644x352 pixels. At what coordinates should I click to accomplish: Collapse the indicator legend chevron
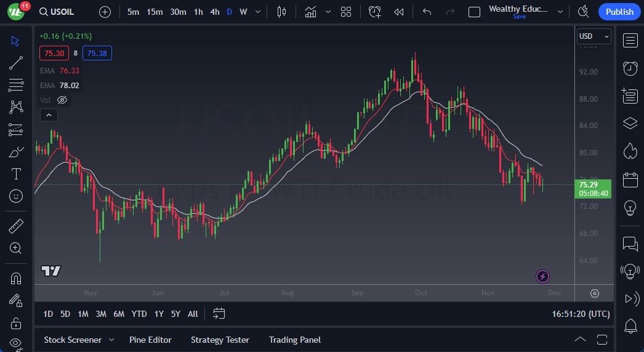(48, 115)
